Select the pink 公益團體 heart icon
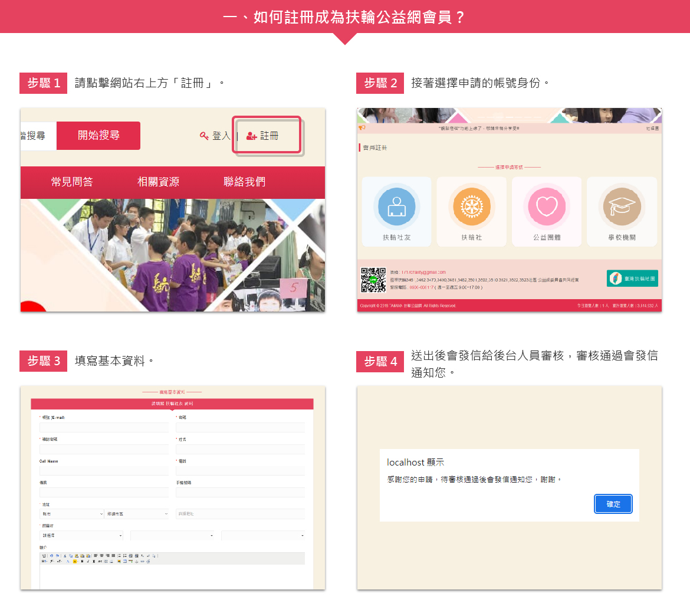This screenshot has height=616, width=690. [x=547, y=207]
